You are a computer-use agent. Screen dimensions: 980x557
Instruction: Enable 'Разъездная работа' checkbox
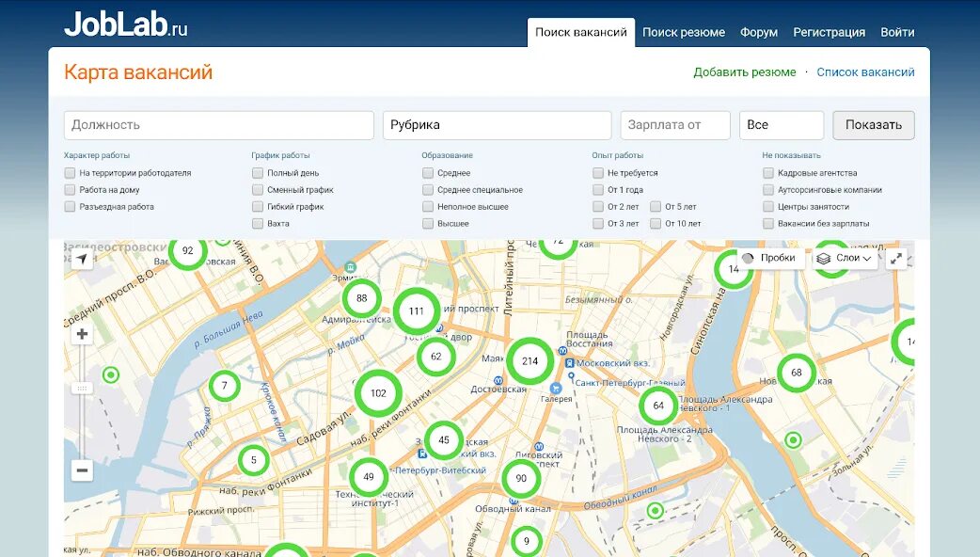[x=70, y=206]
